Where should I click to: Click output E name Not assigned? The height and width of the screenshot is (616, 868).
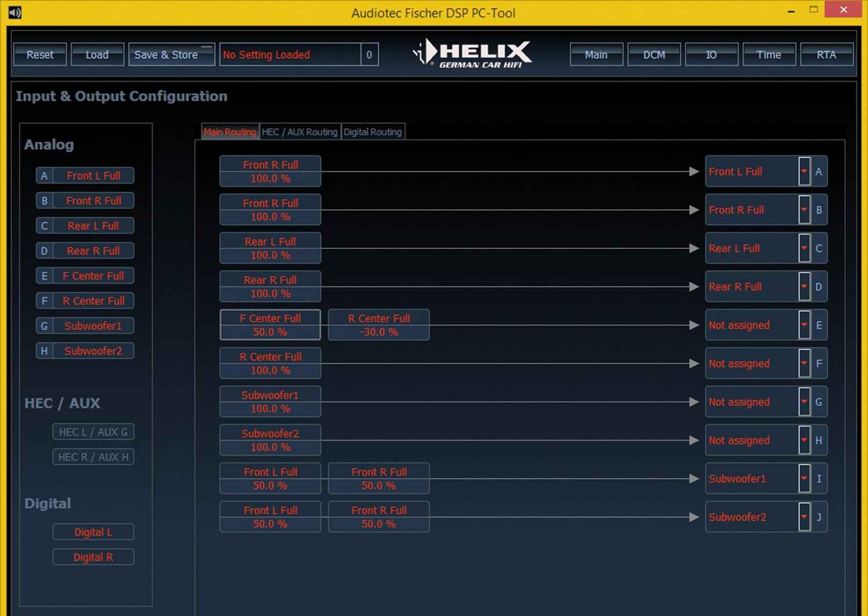(x=739, y=325)
